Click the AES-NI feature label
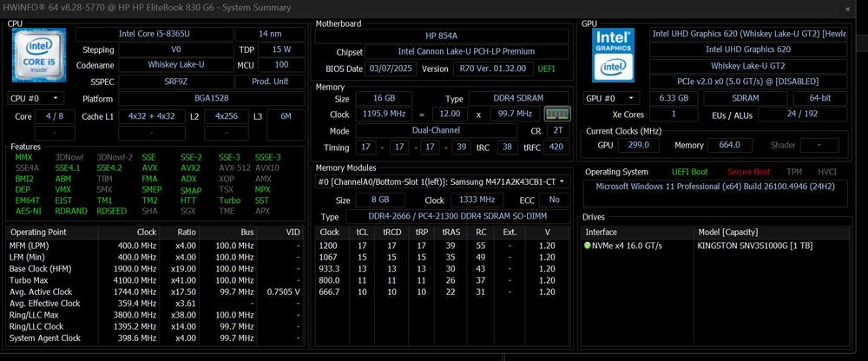 coord(28,211)
